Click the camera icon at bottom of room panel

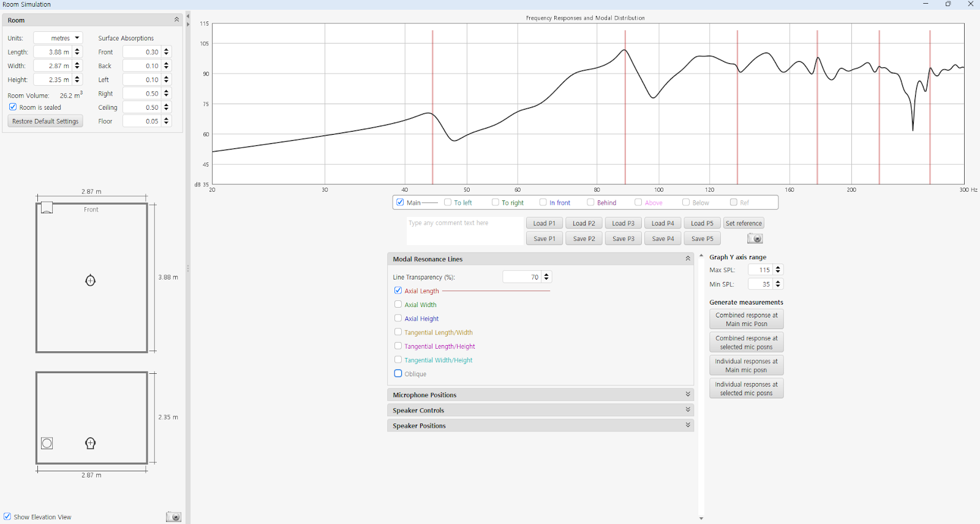(173, 517)
